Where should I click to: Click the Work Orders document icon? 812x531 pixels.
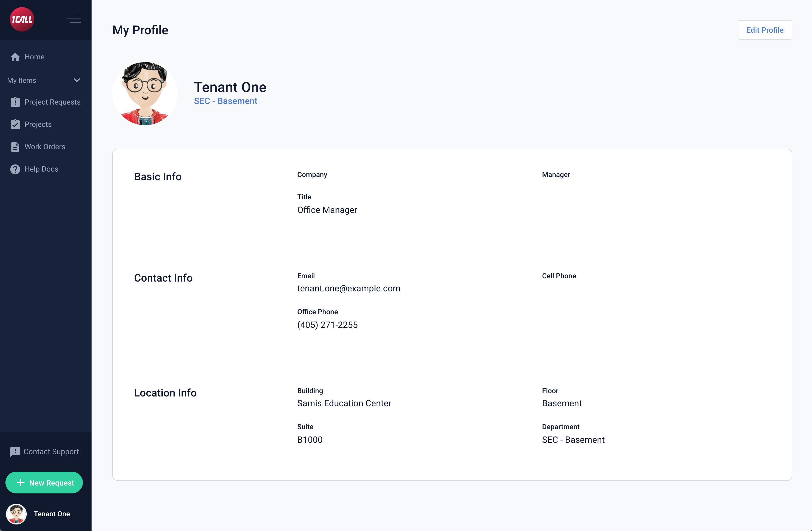pos(15,147)
